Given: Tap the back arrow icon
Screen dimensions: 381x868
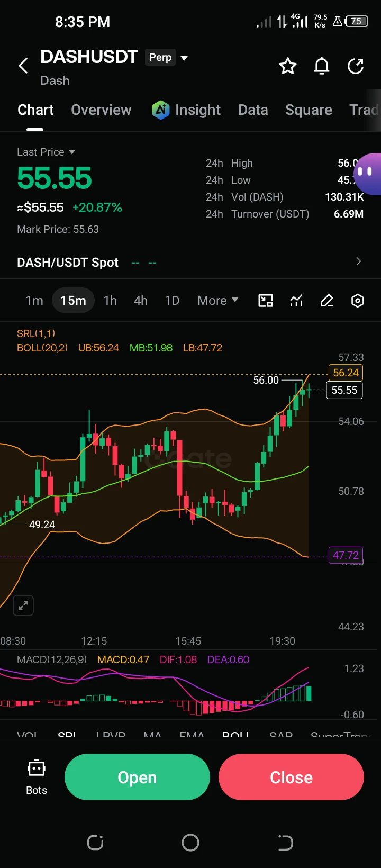Looking at the screenshot, I should point(23,66).
